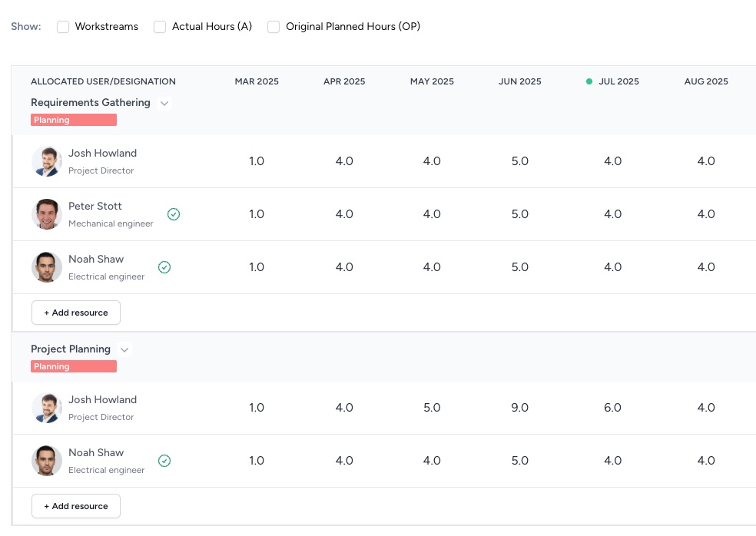Click Noah Shaw's avatar in Project Planning

[x=47, y=461]
